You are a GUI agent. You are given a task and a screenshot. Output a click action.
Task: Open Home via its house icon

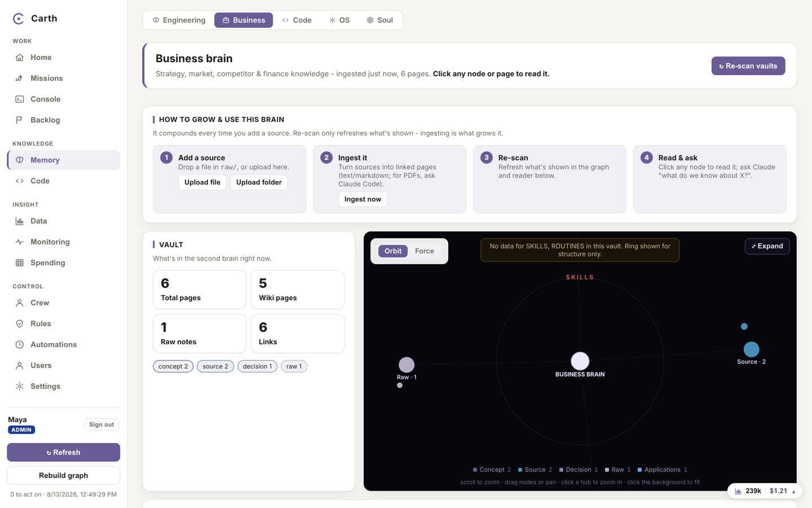click(20, 58)
